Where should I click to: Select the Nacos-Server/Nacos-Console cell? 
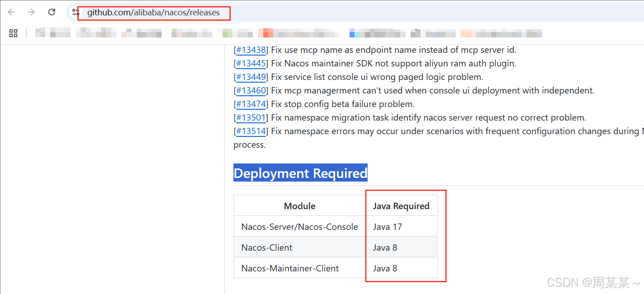tap(299, 227)
